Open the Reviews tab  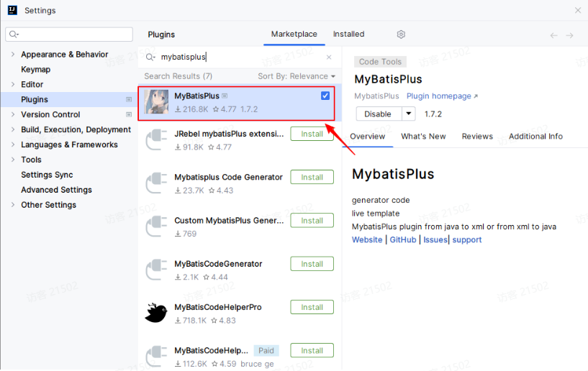pos(477,137)
